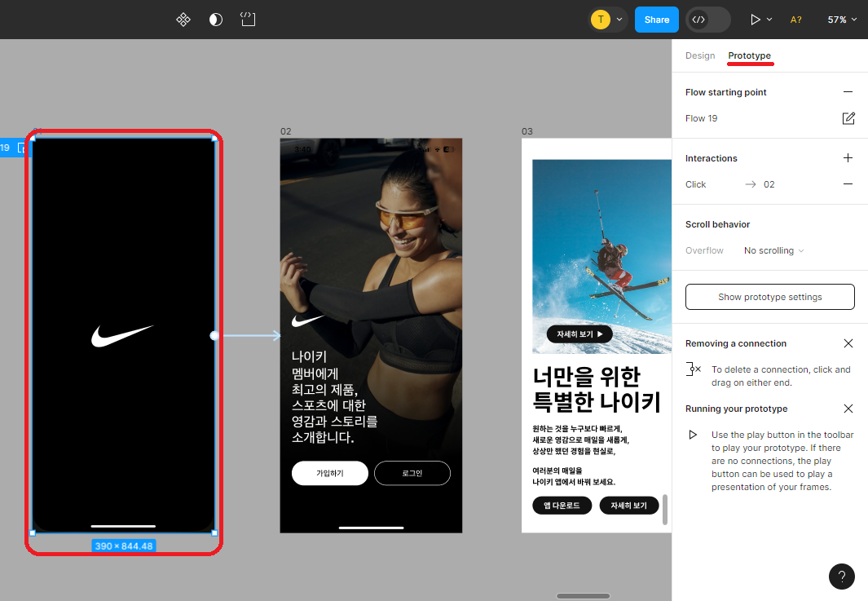Click the vertical scrollbar inside frame 03
This screenshot has height=601, width=868.
665,509
